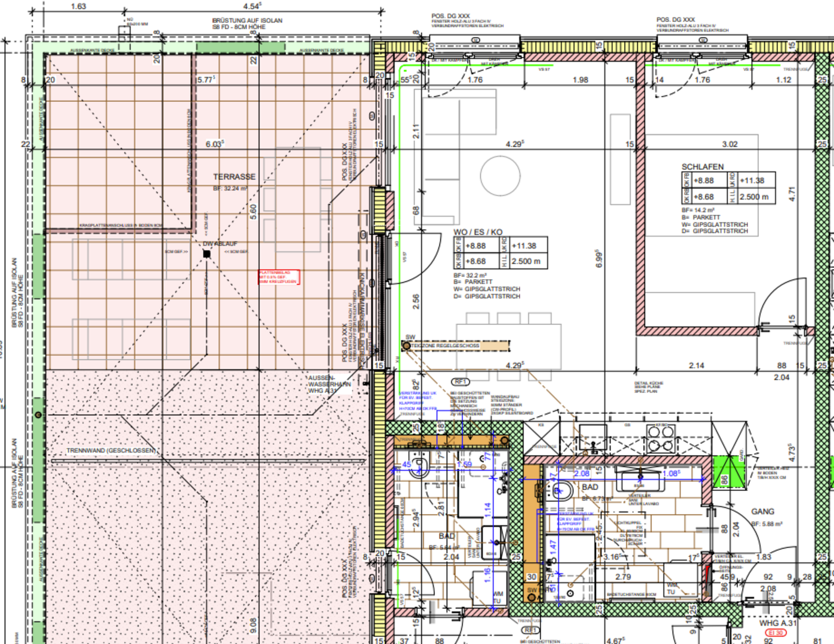Viewport: 834px width, 644px height.
Task: Select the WHG A.31 apartment label
Action: coord(777,623)
